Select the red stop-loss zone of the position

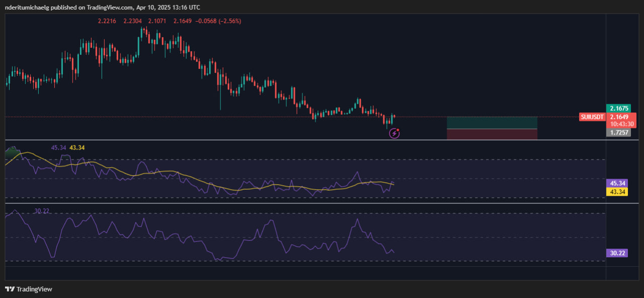coord(492,133)
